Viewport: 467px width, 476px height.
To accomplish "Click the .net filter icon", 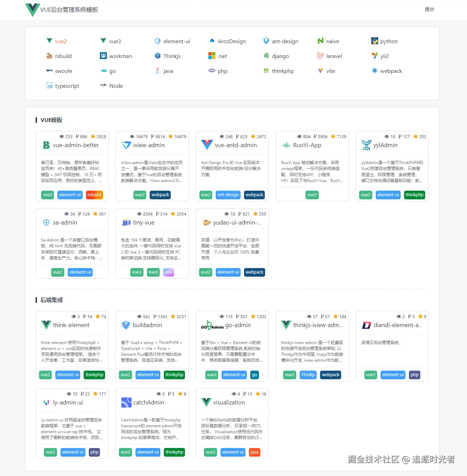I will click(x=212, y=56).
